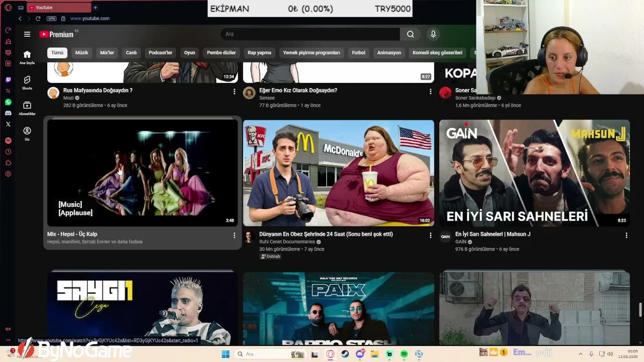Open a new browser tab
This screenshot has height=362, width=644.
pos(96,8)
